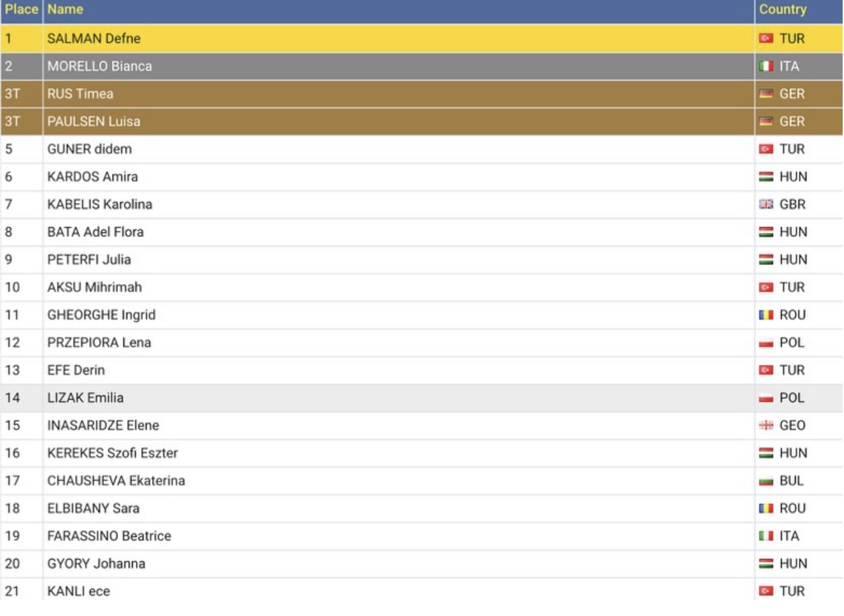The width and height of the screenshot is (844, 616).
Task: Click the ROU code in ELBIBANY Sara's row
Action: point(793,509)
